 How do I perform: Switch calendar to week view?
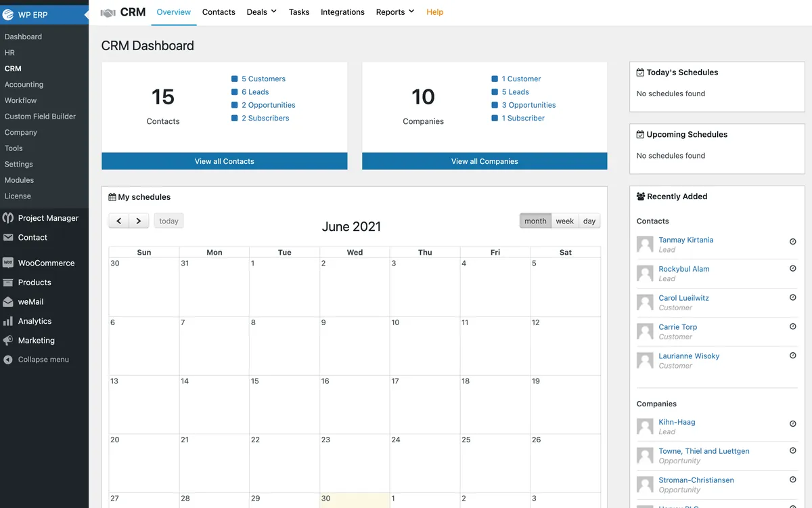[x=565, y=221]
